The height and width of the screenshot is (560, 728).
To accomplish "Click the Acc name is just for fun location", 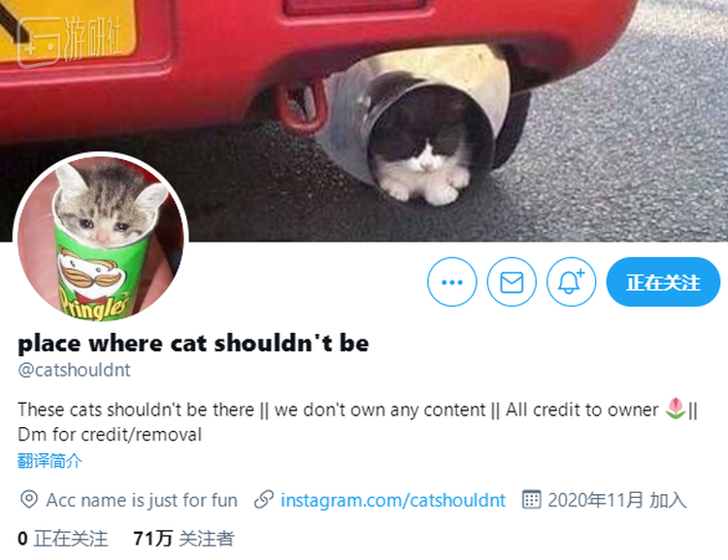I will (x=142, y=500).
